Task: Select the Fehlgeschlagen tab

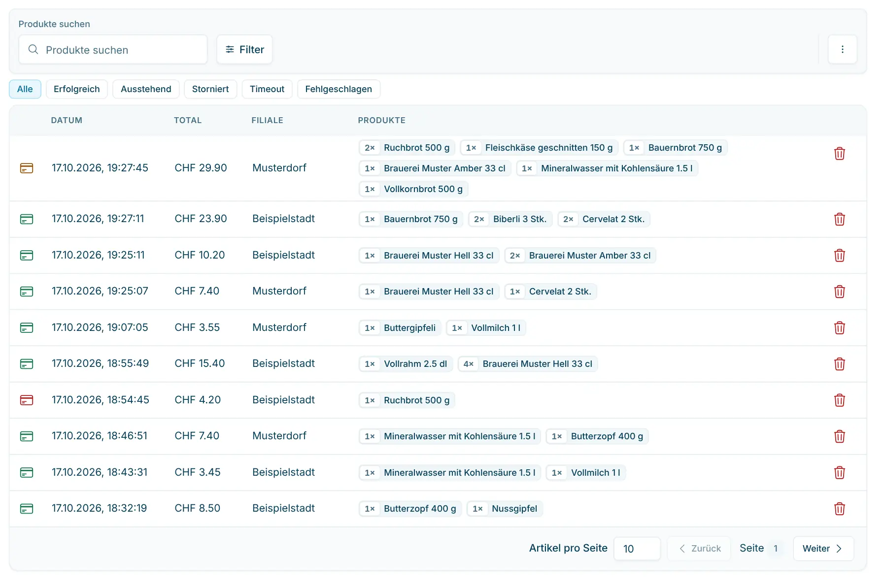Action: pos(339,89)
